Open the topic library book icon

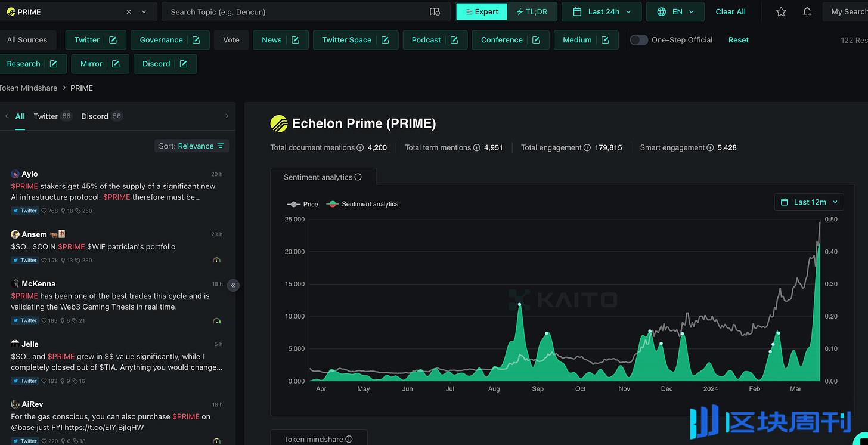click(435, 11)
